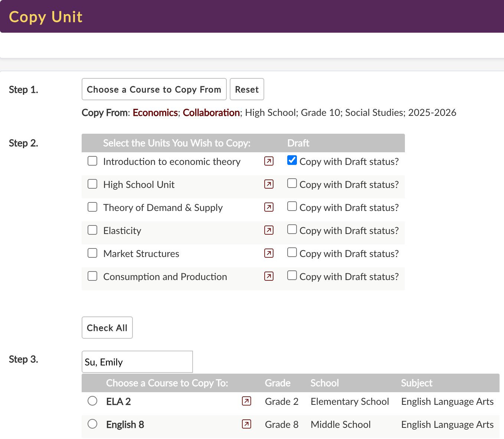The image size is (504, 439).
Task: Follow the Economics course link
Action: click(x=155, y=113)
